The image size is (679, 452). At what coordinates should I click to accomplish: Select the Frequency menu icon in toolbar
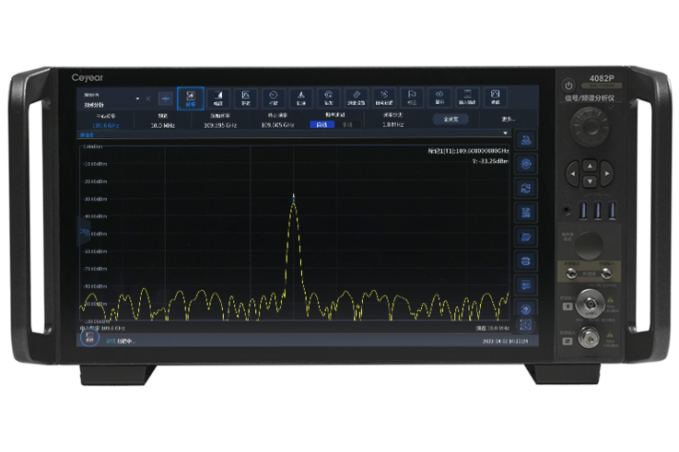191,98
